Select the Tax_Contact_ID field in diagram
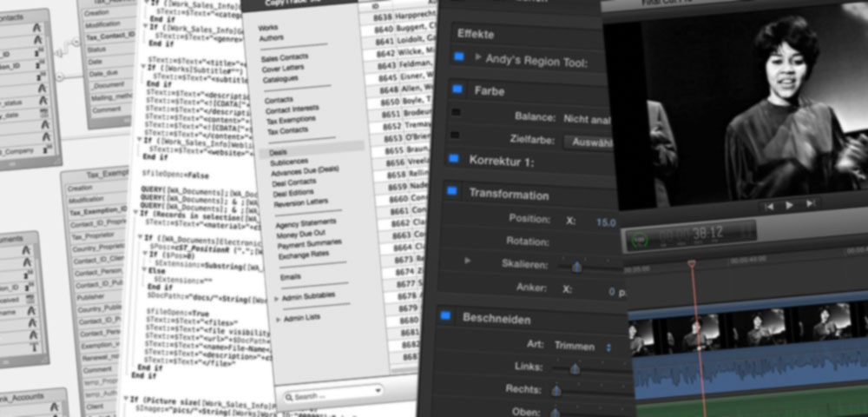This screenshot has width=868, height=417. (x=109, y=36)
